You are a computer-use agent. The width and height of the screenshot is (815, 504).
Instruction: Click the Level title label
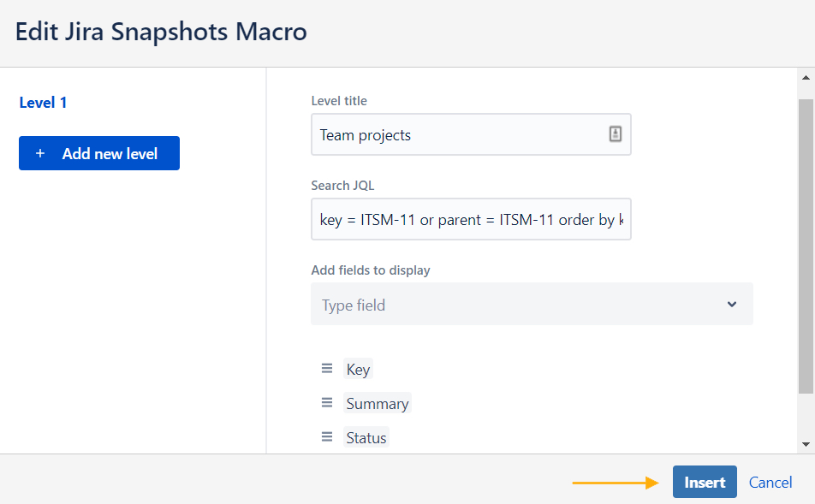(x=339, y=101)
